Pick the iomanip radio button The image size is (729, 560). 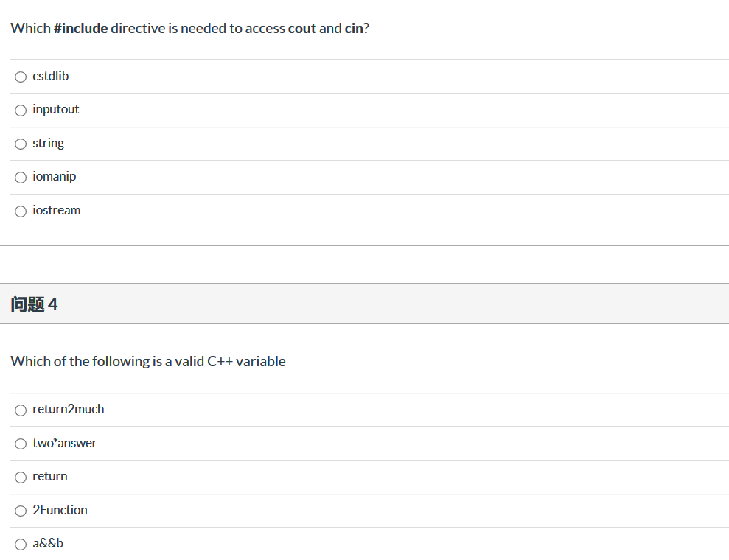click(21, 178)
